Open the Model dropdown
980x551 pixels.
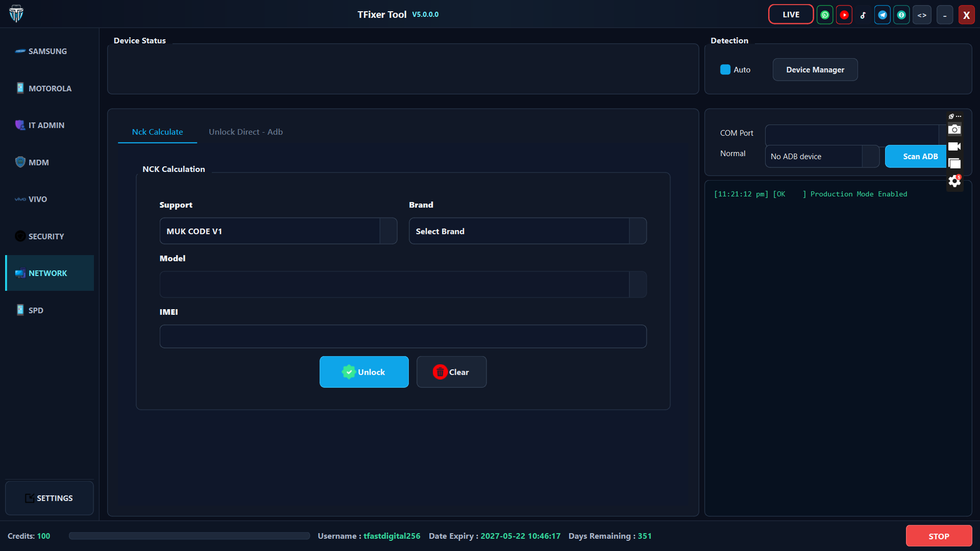[x=403, y=284]
